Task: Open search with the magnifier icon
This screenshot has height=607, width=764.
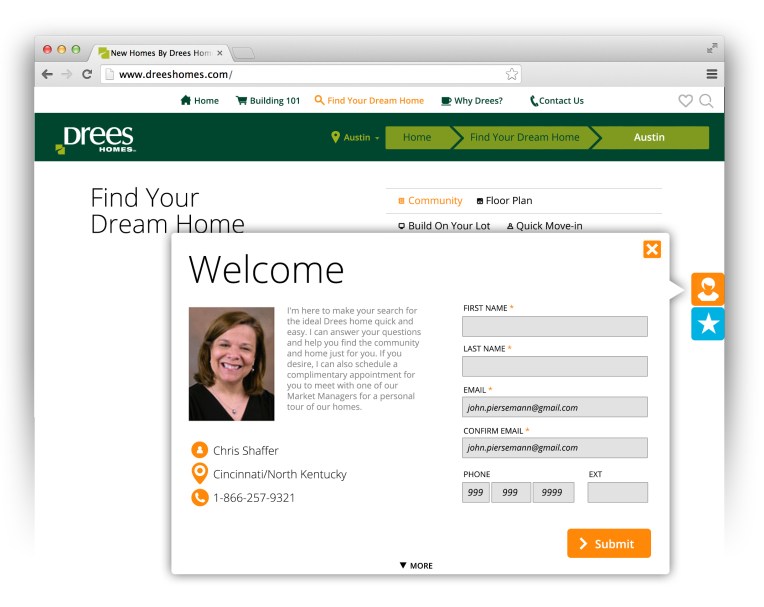Action: pyautogui.click(x=706, y=101)
